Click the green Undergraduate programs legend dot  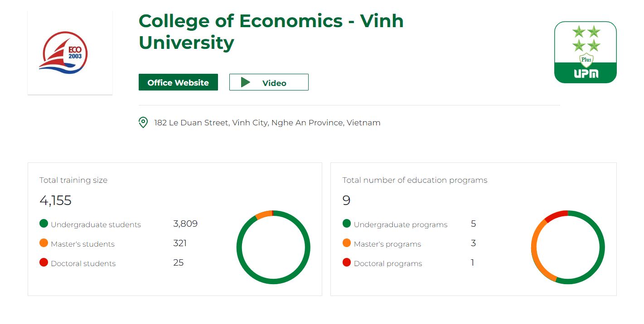pos(347,224)
